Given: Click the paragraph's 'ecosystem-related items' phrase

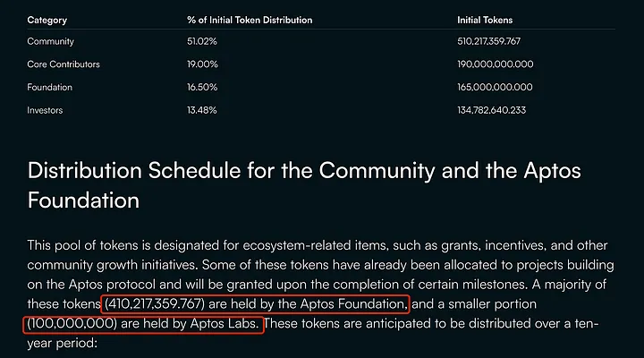Looking at the screenshot, I should [x=315, y=245].
